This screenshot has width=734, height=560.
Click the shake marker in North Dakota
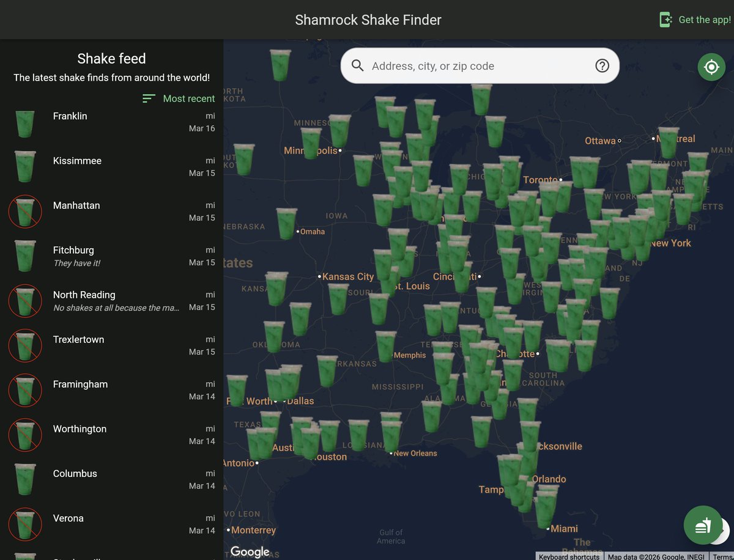point(280,65)
